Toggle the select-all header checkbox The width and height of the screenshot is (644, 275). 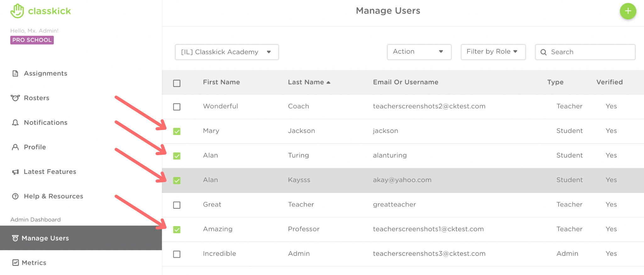pos(177,83)
